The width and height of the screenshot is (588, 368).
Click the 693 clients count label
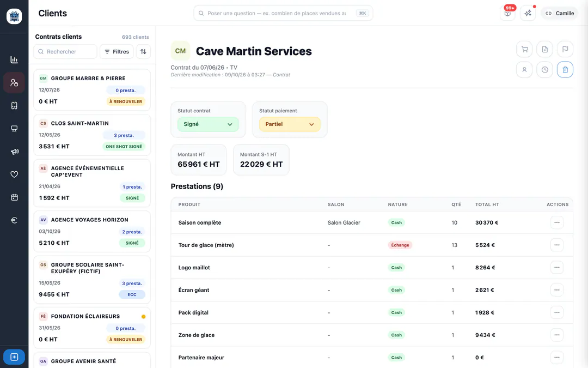click(x=136, y=37)
